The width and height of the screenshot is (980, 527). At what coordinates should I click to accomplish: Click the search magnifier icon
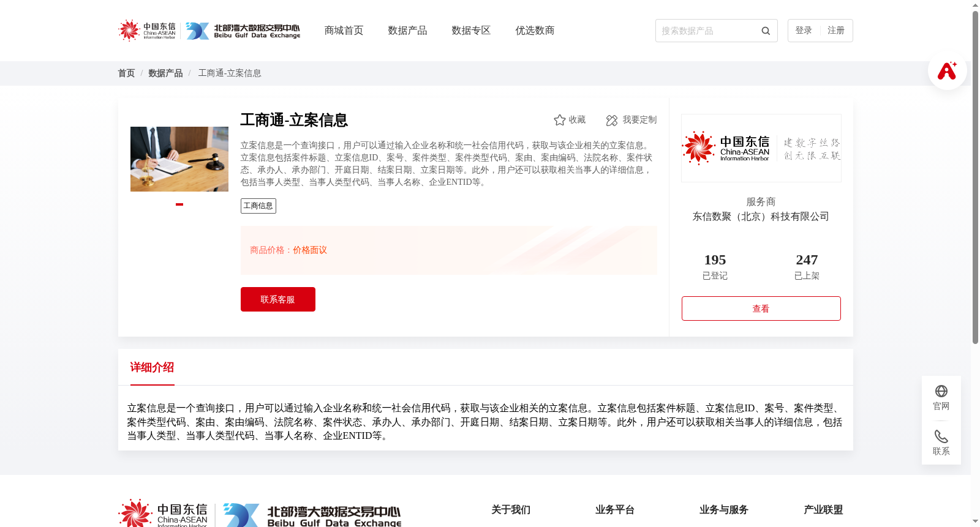(x=766, y=31)
